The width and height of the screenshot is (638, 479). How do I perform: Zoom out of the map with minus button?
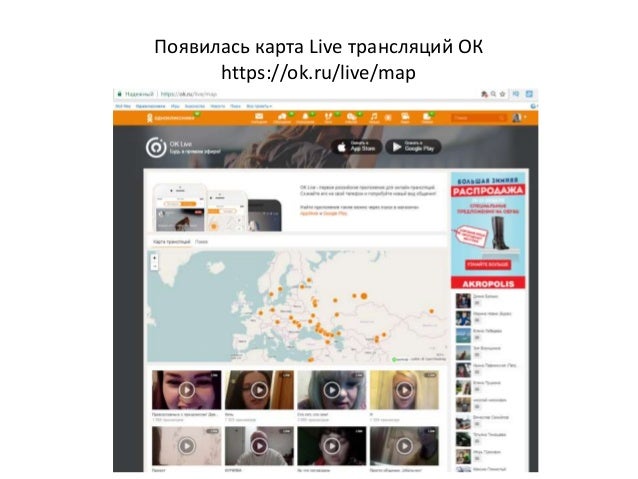154,267
